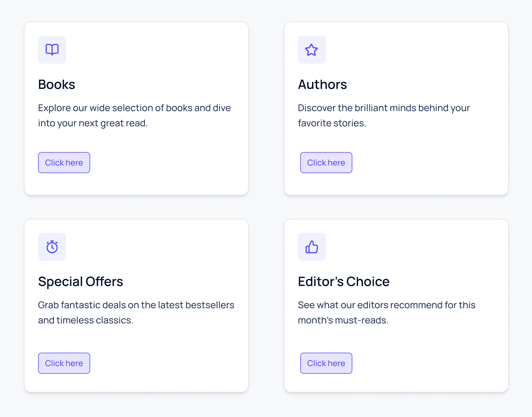Select the "Special Offers" title

80,282
